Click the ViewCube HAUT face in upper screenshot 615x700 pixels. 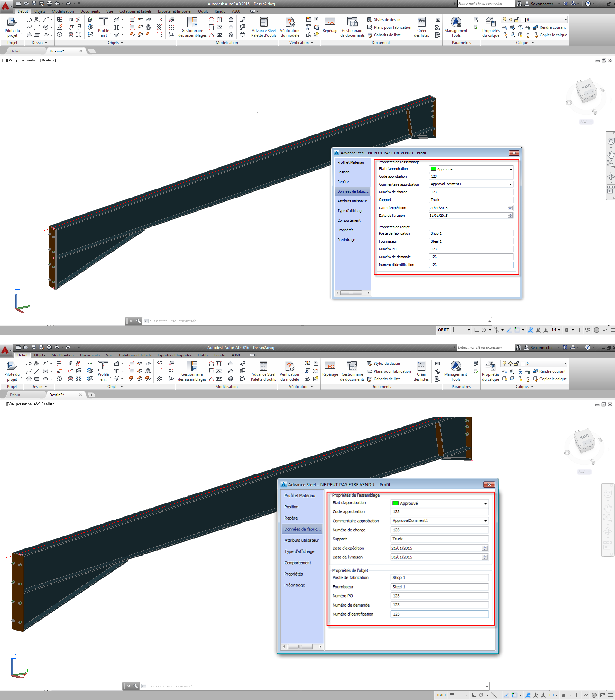[x=586, y=86]
